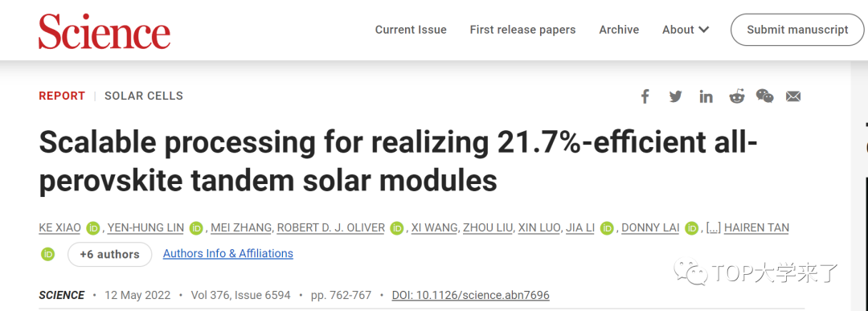Email this article envelope icon
This screenshot has width=868, height=311.
point(793,97)
